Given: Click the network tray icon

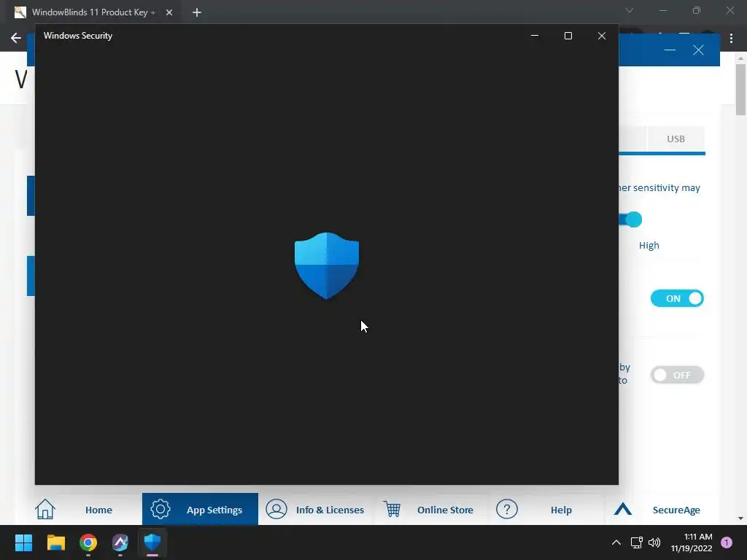Looking at the screenshot, I should (636, 542).
